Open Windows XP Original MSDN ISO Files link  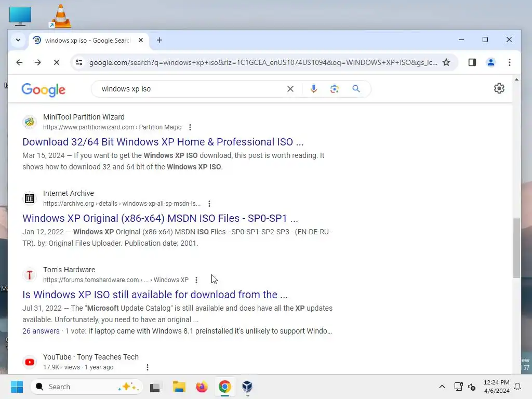[x=160, y=218]
